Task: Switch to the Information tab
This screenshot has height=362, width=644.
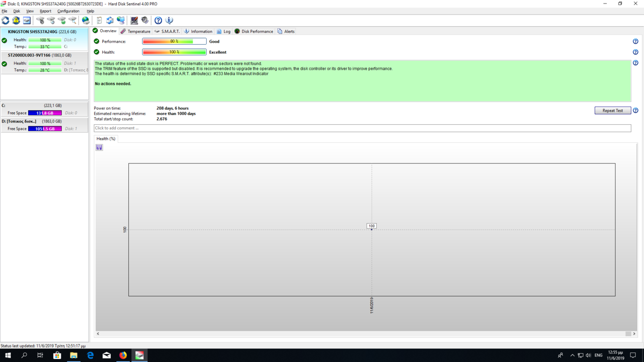Action: coord(198,31)
